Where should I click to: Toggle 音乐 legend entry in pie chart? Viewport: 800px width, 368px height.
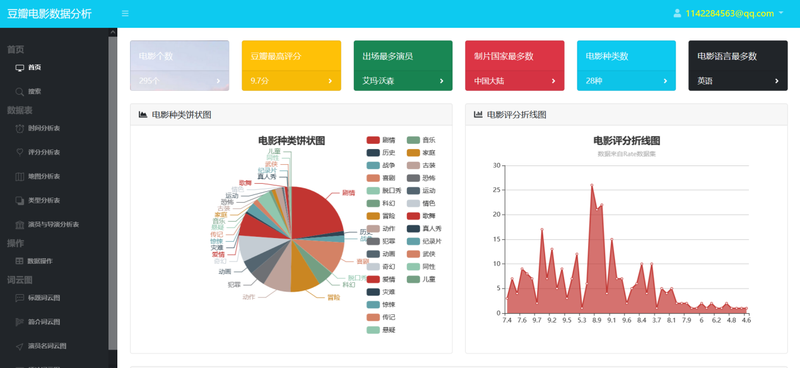coord(421,140)
